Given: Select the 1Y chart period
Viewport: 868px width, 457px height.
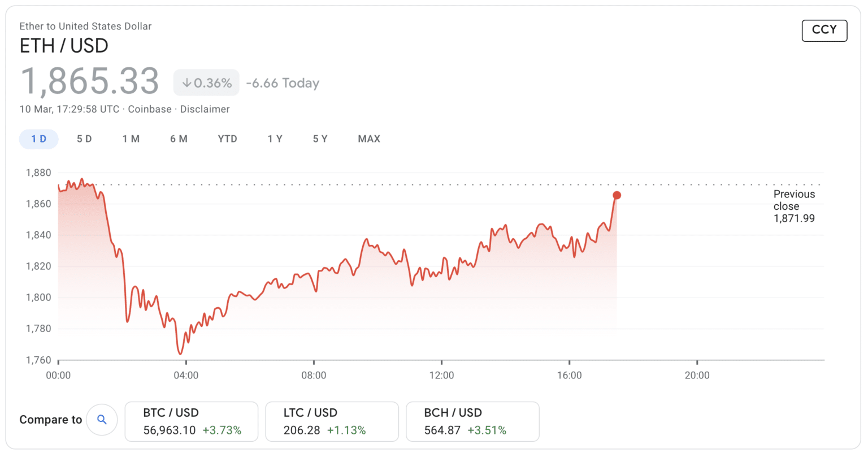Looking at the screenshot, I should pos(275,139).
